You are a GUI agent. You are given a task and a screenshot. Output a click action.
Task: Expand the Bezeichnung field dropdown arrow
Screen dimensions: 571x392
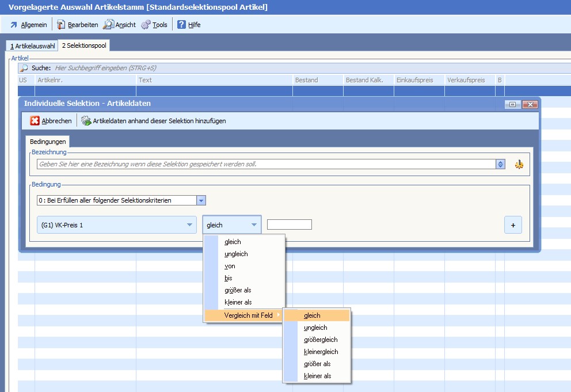coord(500,164)
